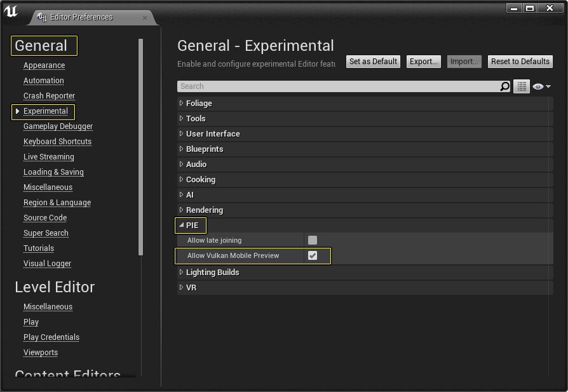Select Appearance in the General list

(44, 65)
